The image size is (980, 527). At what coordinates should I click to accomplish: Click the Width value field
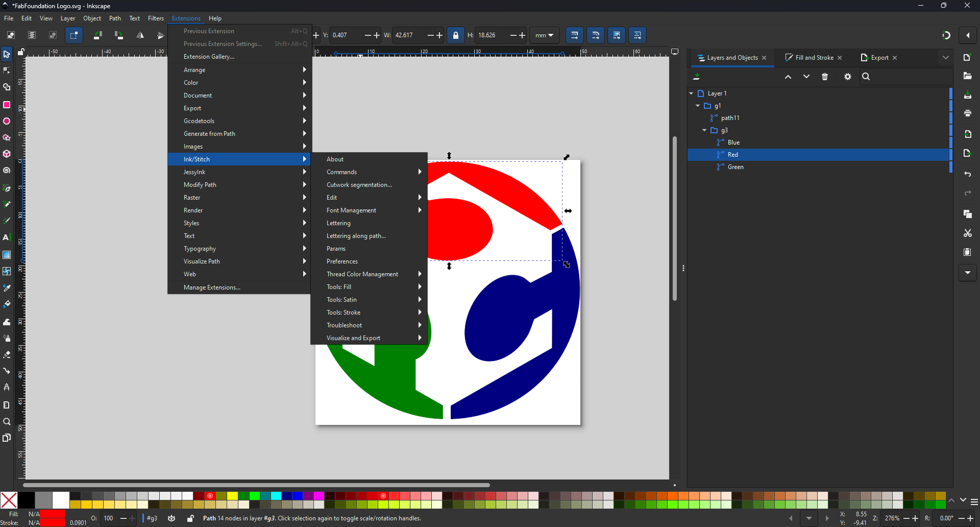point(408,35)
